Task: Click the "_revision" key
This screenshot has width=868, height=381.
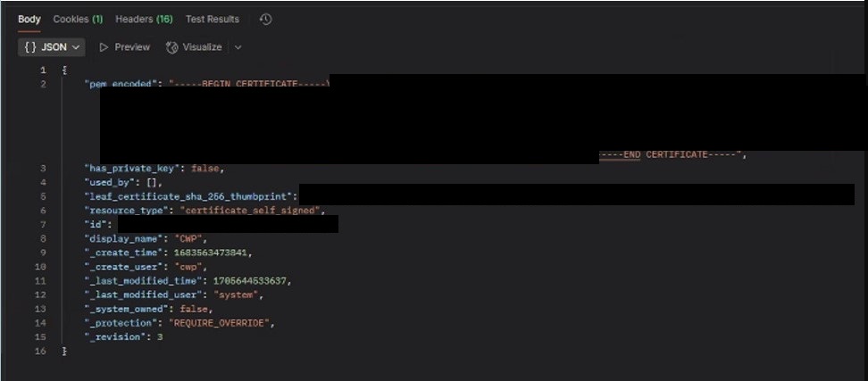Action: pos(116,336)
